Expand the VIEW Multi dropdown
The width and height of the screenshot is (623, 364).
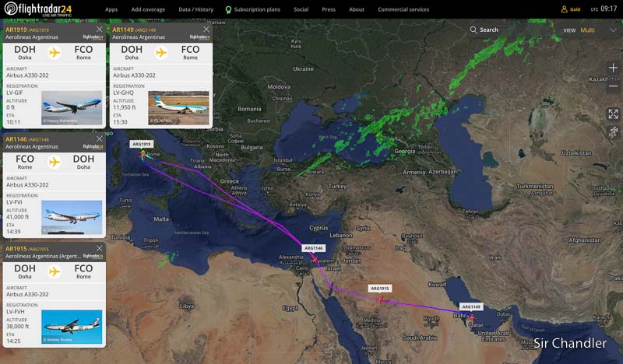[613, 30]
